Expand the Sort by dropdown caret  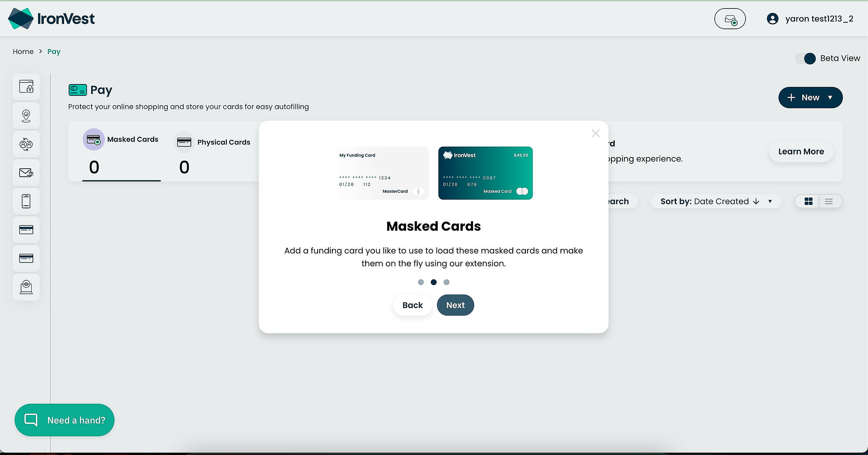[770, 202]
